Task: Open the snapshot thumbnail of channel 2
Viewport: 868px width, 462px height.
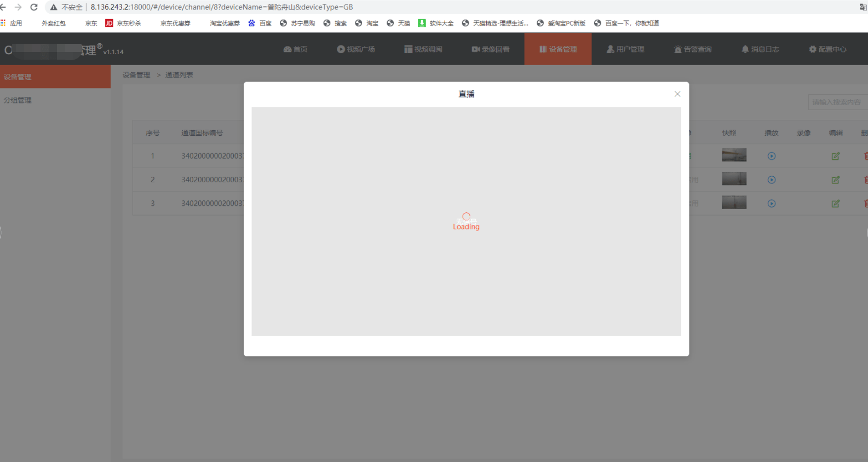Action: coord(734,178)
